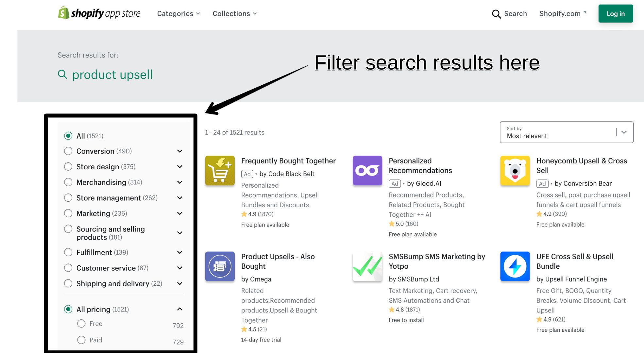Image resolution: width=644 pixels, height=353 pixels.
Task: Click the product upsell search query
Action: point(112,75)
